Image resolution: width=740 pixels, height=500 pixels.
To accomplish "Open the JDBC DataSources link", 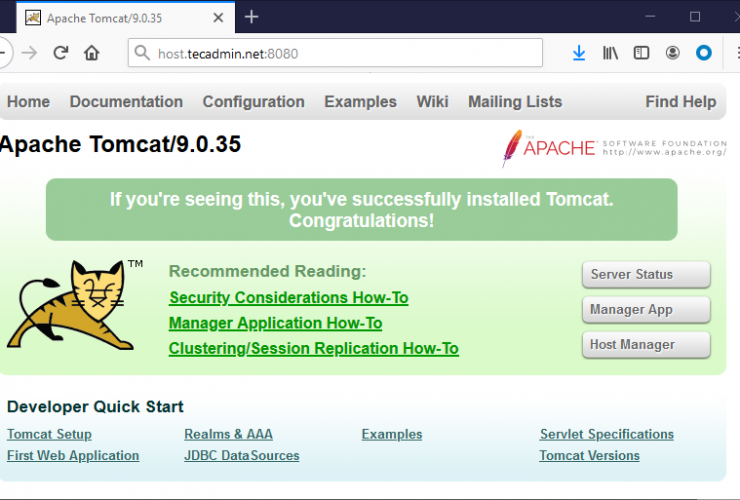I will 241,456.
